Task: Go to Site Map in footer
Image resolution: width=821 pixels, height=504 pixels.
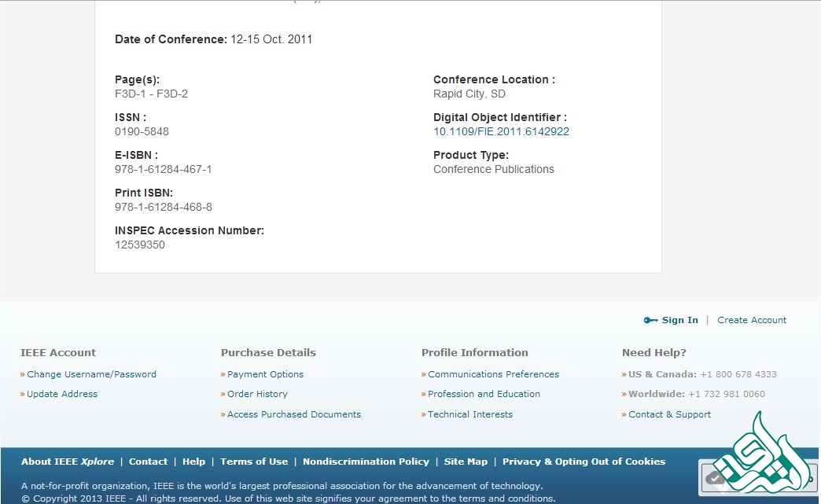Action: [x=466, y=462]
